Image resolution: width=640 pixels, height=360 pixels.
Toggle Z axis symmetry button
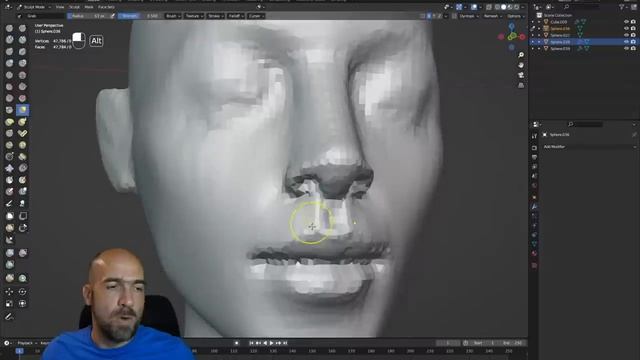tap(439, 16)
